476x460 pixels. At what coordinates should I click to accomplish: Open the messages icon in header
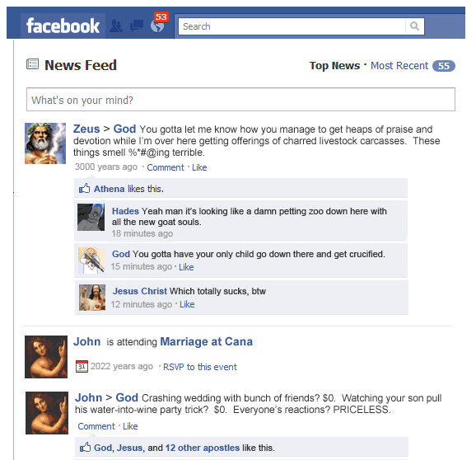[137, 26]
